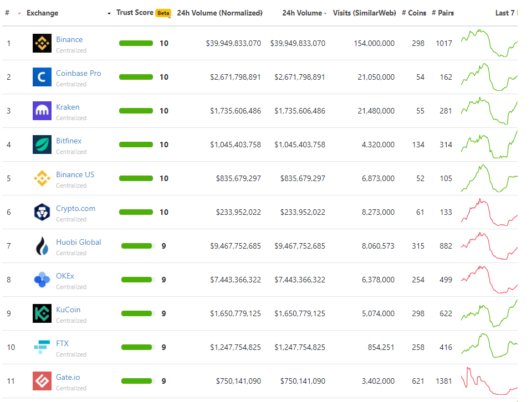Click the yellow Beta badge

(x=163, y=13)
